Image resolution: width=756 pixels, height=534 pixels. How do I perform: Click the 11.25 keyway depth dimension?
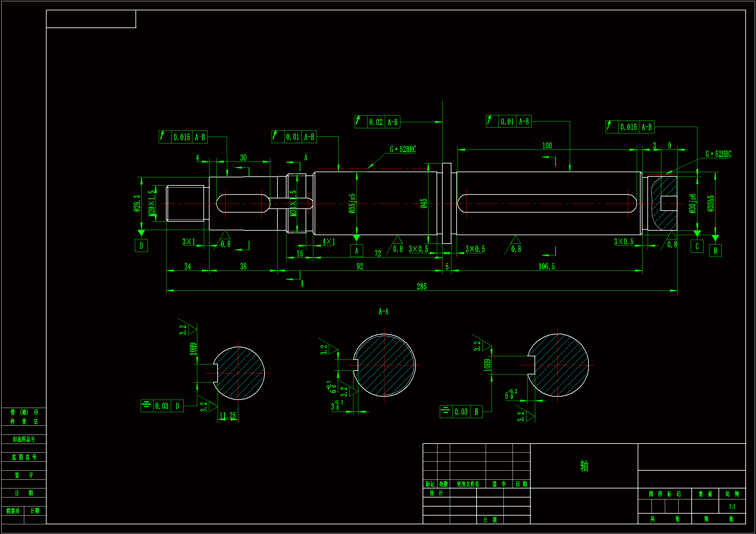click(228, 416)
